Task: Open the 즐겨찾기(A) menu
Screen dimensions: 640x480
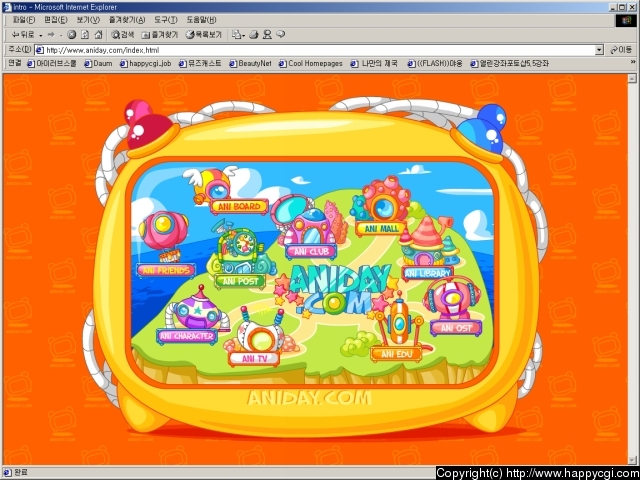Action: coord(127,20)
